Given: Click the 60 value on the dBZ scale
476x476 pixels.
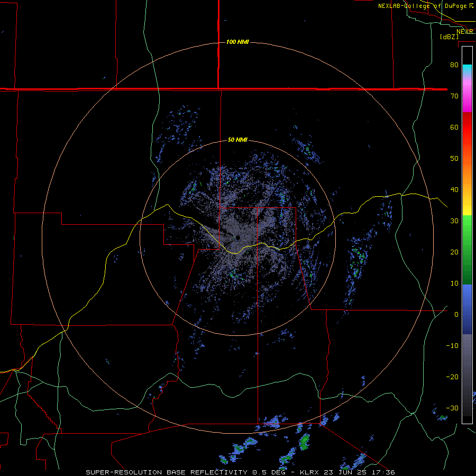Looking at the screenshot, I should [x=454, y=127].
